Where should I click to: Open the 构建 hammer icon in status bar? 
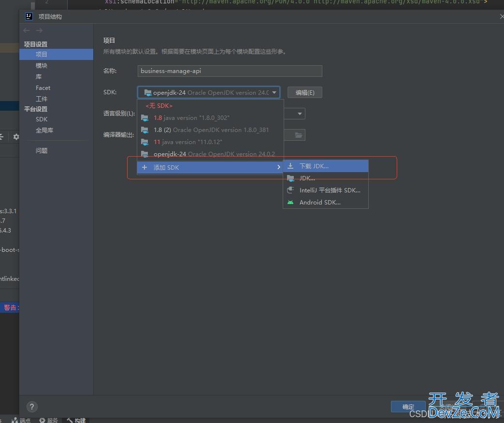pyautogui.click(x=69, y=420)
